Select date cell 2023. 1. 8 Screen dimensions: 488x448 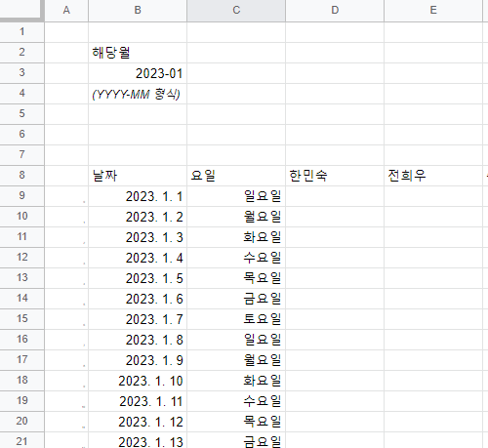[138, 340]
